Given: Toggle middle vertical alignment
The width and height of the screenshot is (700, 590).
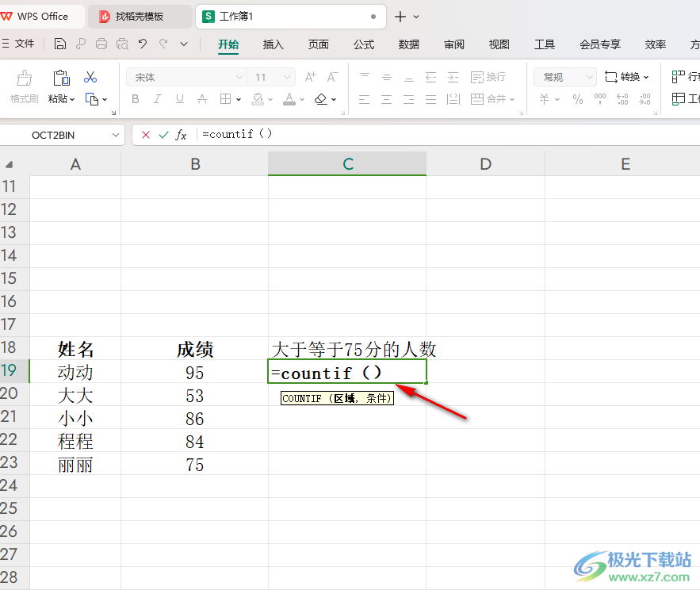Looking at the screenshot, I should (387, 77).
